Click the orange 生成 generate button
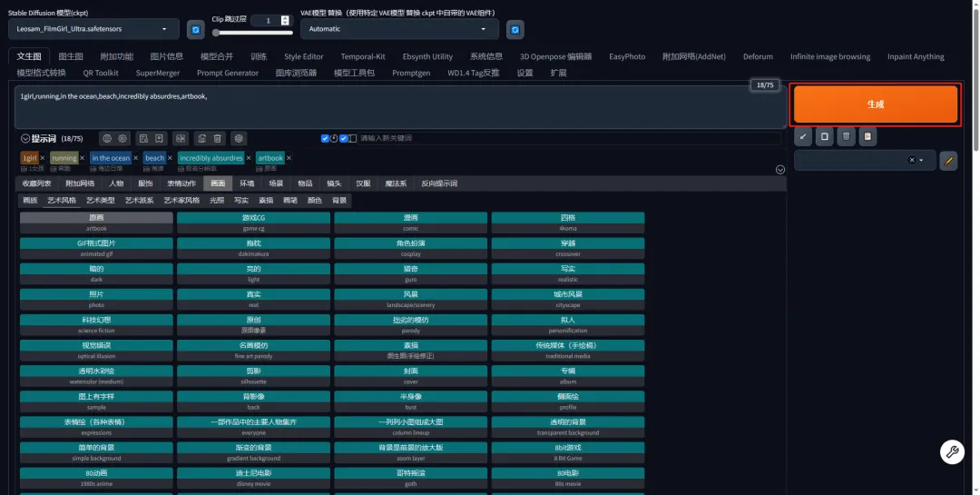The width and height of the screenshot is (980, 495). coord(875,104)
